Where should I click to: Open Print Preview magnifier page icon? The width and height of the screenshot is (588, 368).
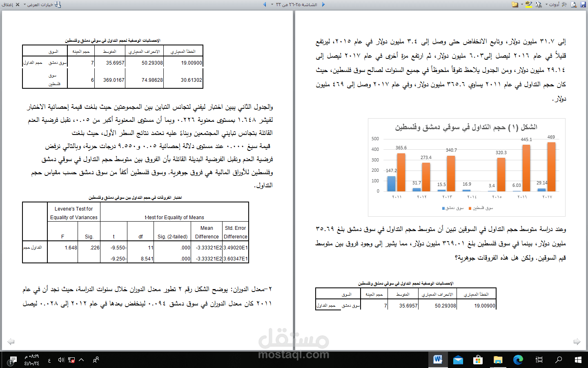click(574, 4)
